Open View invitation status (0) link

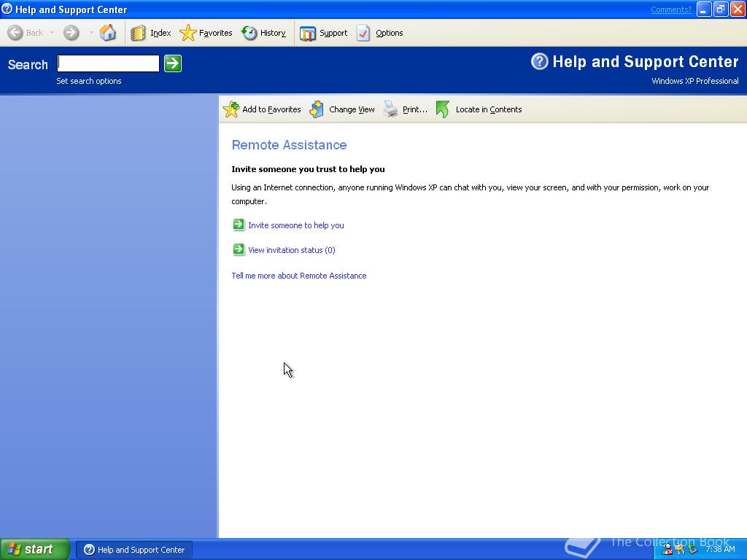coord(292,250)
